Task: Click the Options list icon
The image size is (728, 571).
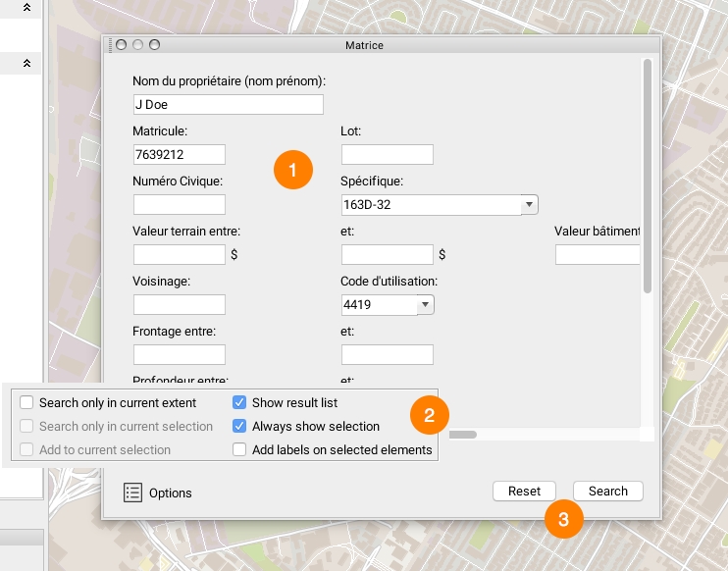Action: (133, 493)
